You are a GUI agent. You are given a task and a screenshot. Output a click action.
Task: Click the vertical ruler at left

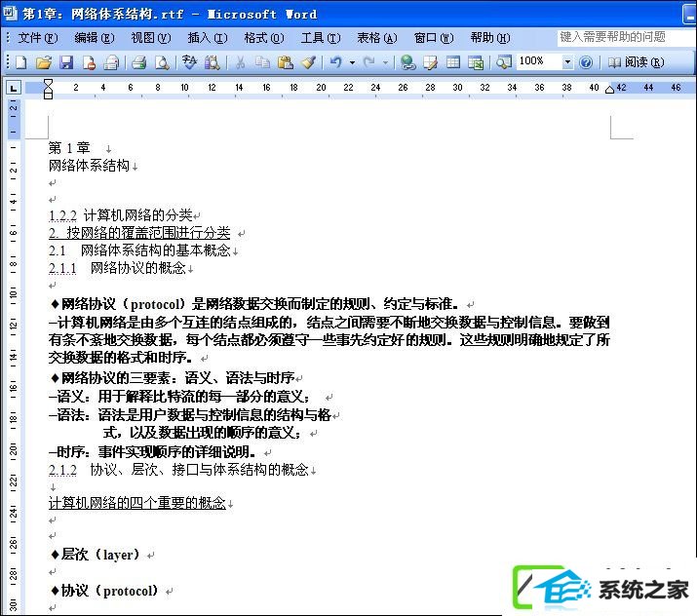(x=14, y=356)
